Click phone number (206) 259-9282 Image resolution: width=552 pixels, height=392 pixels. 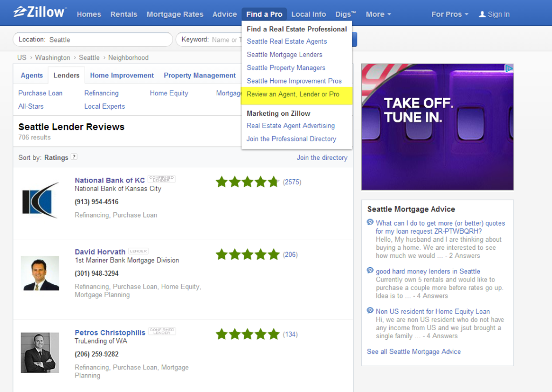[96, 354]
